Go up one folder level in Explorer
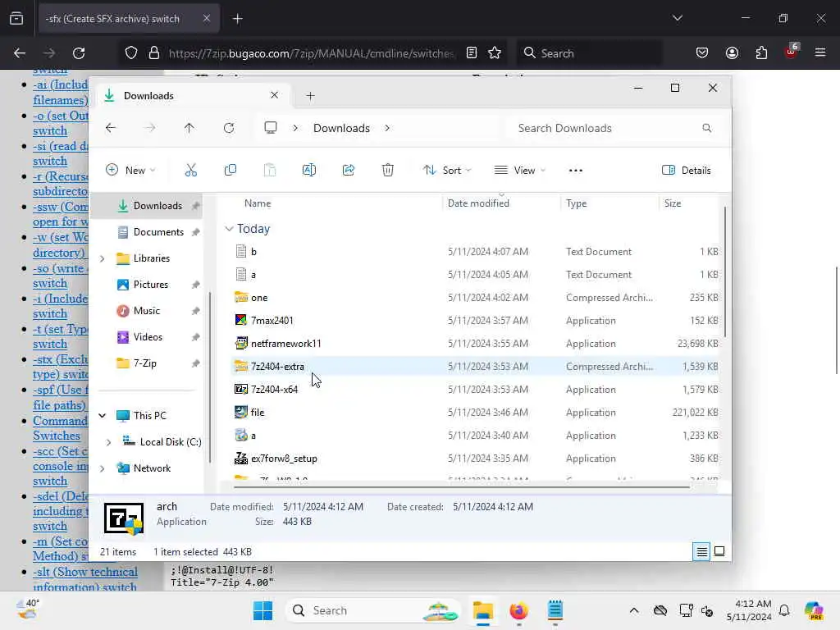The width and height of the screenshot is (840, 630). [189, 128]
